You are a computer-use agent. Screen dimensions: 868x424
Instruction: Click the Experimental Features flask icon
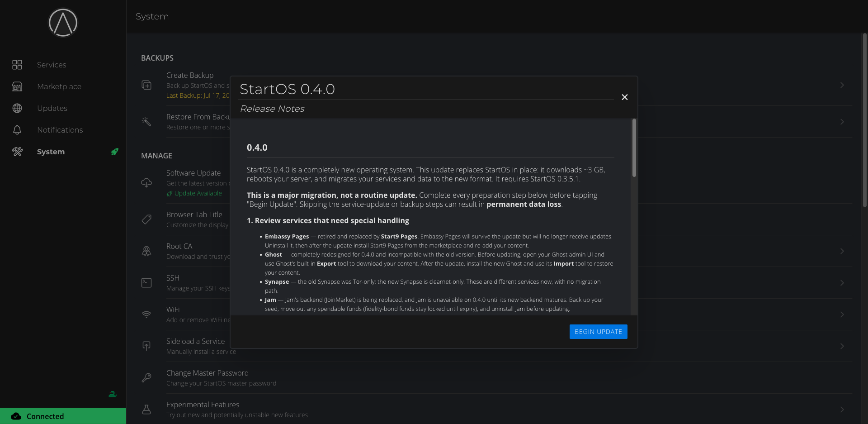146,410
